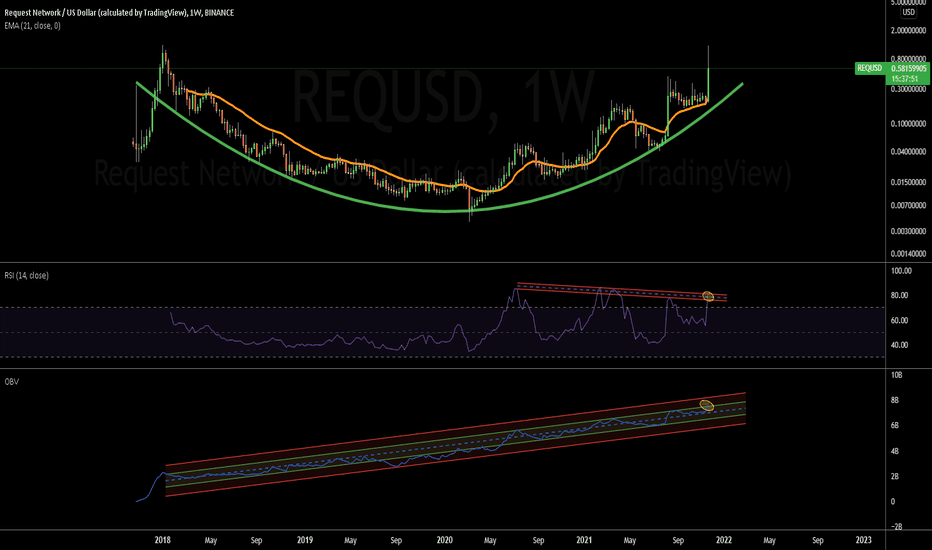Click the RSI 60.00 scale label

(x=900, y=320)
